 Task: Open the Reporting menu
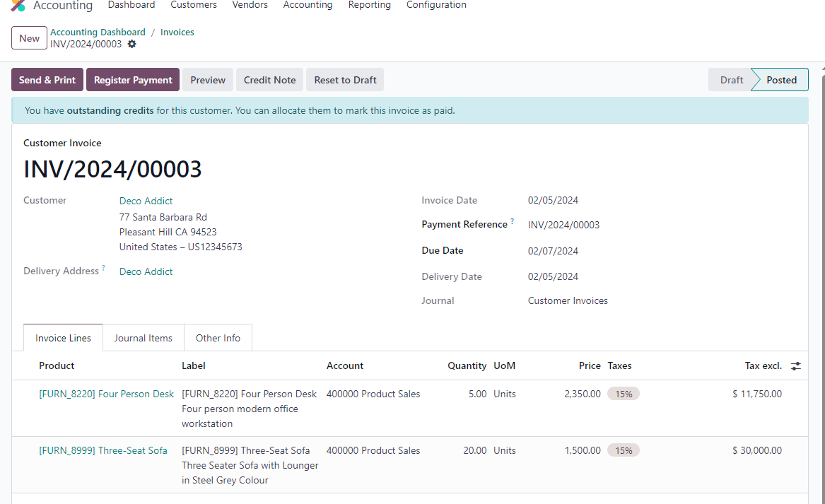pos(369,5)
